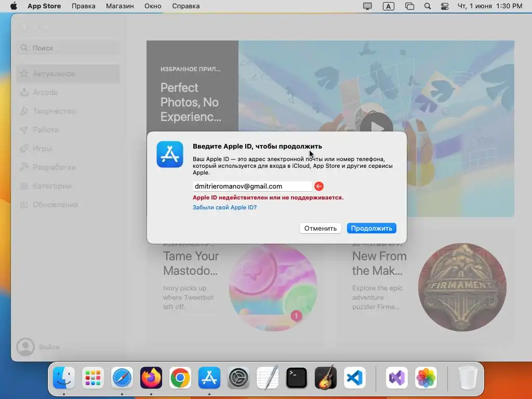532x399 pixels.
Task: Open Control Center in menu bar
Action: pos(445,6)
